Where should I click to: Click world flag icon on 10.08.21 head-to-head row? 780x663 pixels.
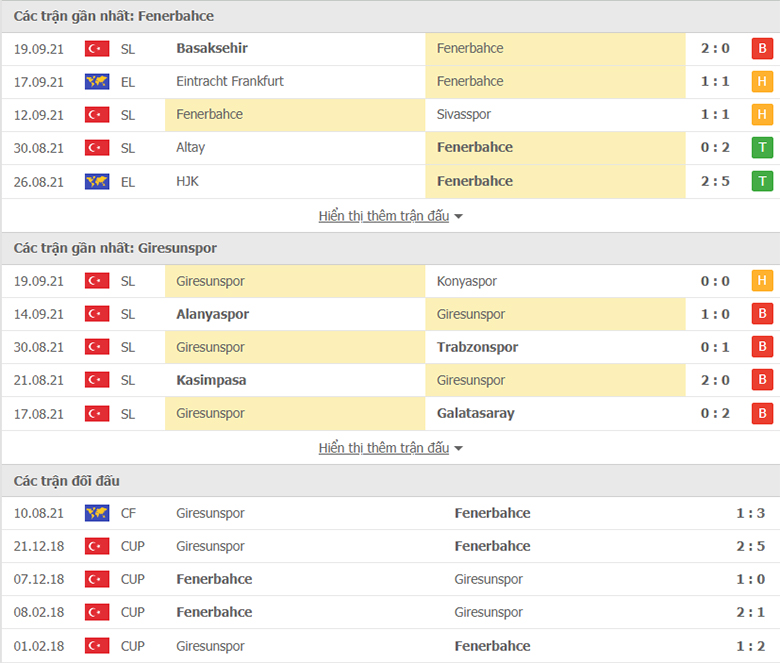coord(97,513)
